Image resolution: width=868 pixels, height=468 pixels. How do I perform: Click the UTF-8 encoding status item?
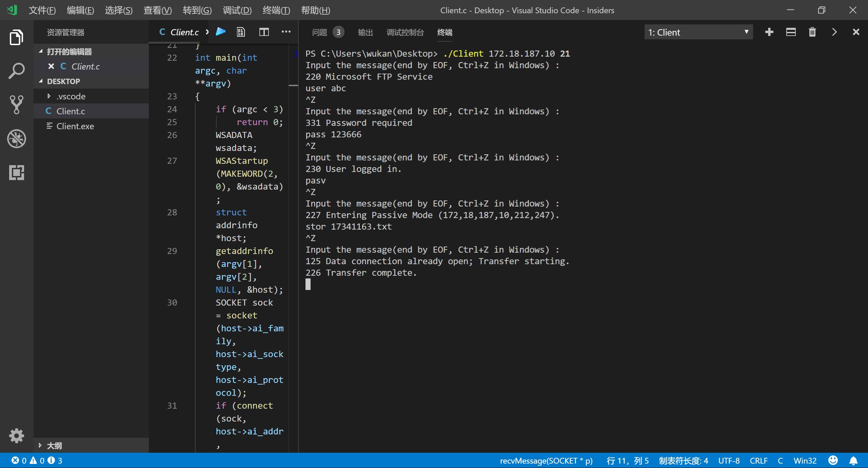pyautogui.click(x=729, y=461)
